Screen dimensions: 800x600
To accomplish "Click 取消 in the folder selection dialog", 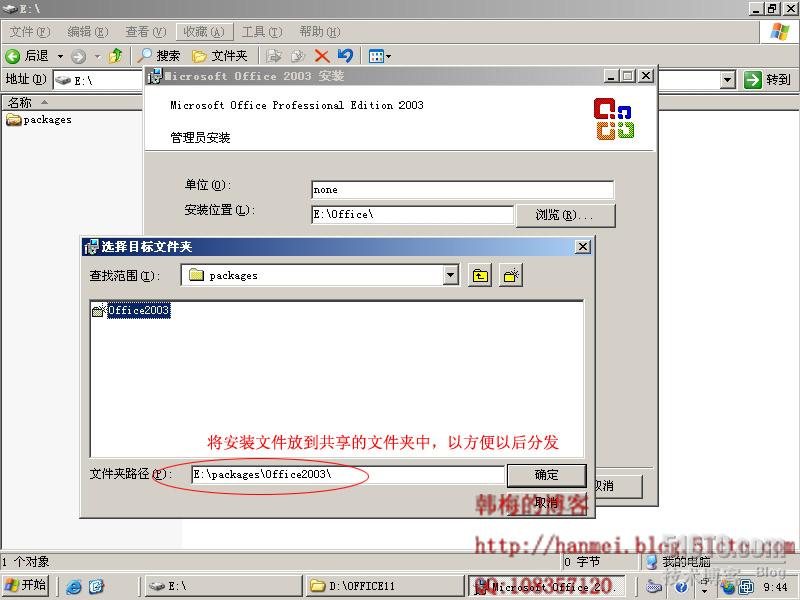I will [x=546, y=504].
